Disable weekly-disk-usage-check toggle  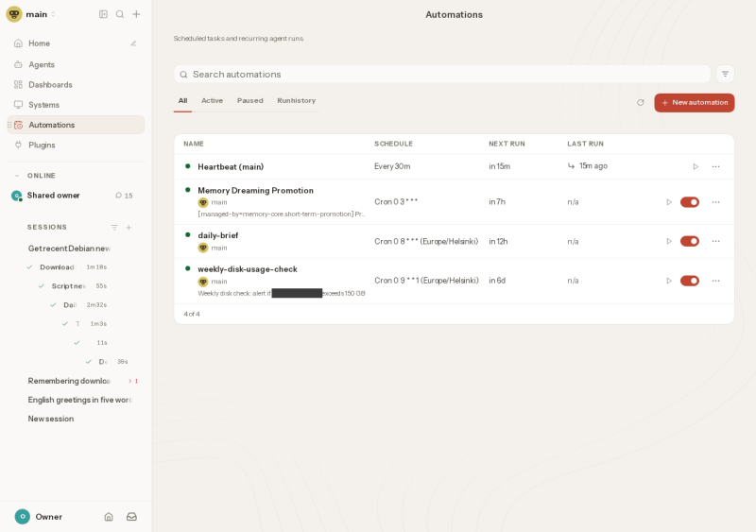pos(690,281)
